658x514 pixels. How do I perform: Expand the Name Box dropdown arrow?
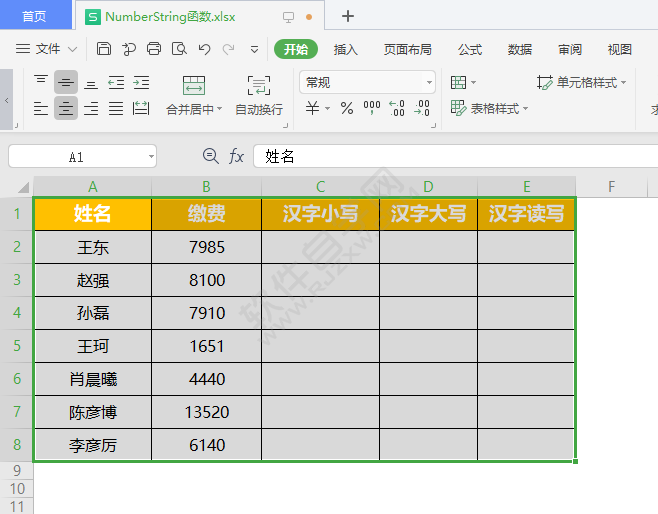pyautogui.click(x=151, y=157)
